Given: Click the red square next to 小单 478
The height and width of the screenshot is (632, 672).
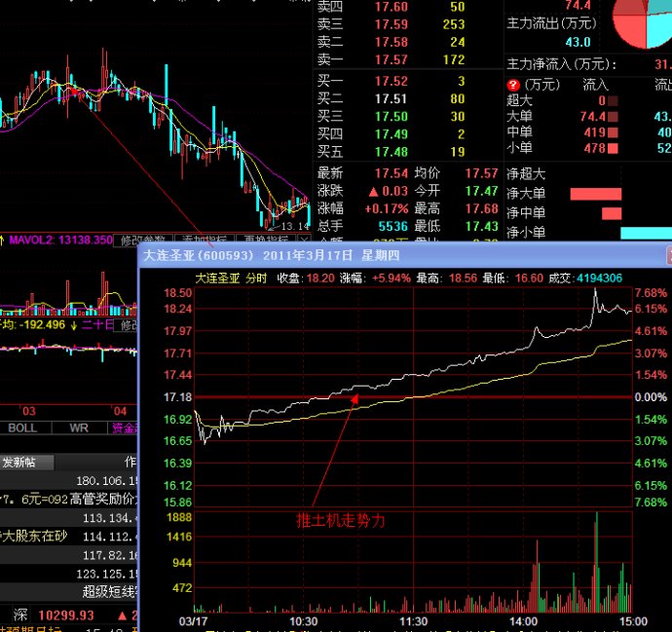Looking at the screenshot, I should pyautogui.click(x=612, y=148).
